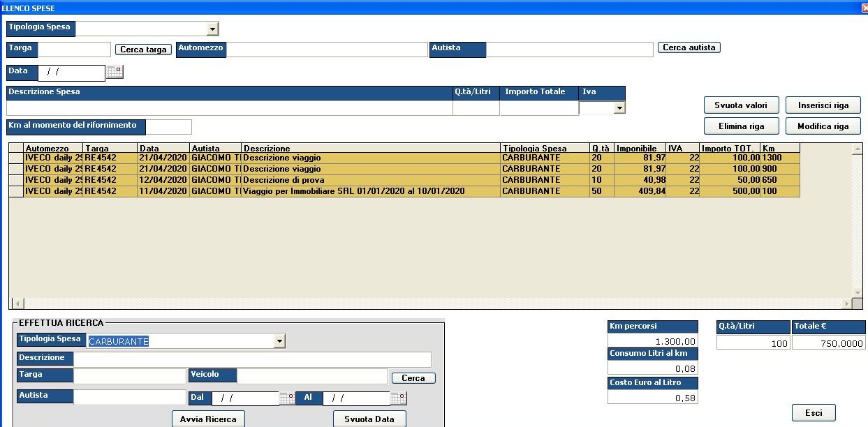Viewport: 868px width, 427px height.
Task: Start the search with Avvia Ricerca
Action: click(208, 419)
